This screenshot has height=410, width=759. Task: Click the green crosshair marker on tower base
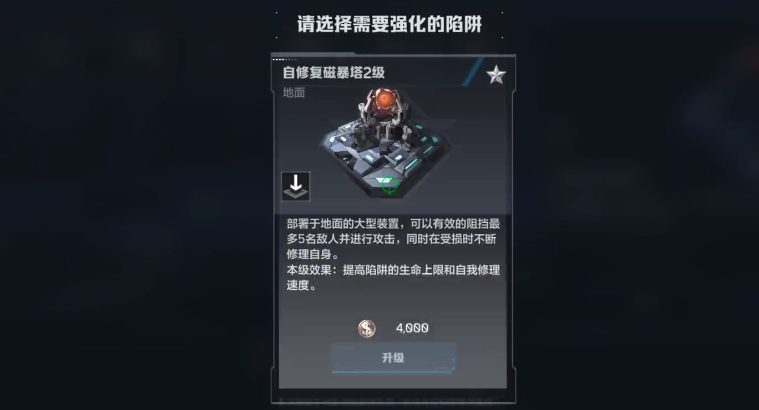coord(389,184)
